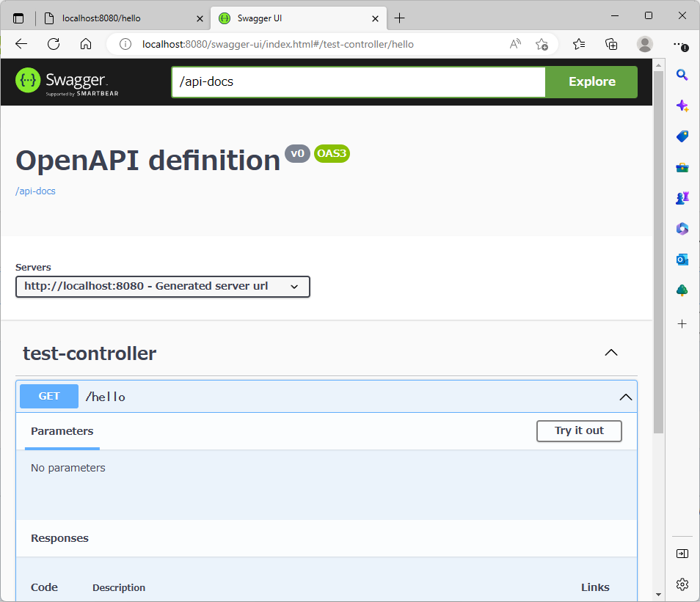
Task: Open the Favorites list icon
Action: tap(579, 44)
